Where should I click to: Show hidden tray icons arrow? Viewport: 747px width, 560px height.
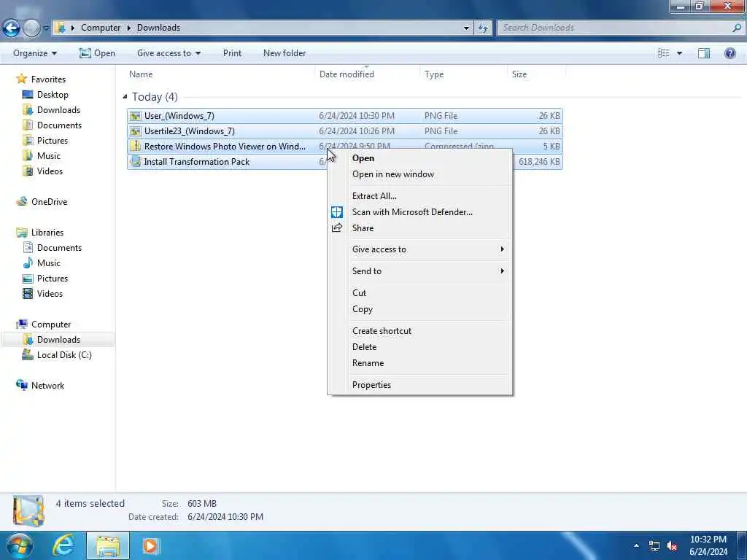pyautogui.click(x=636, y=545)
